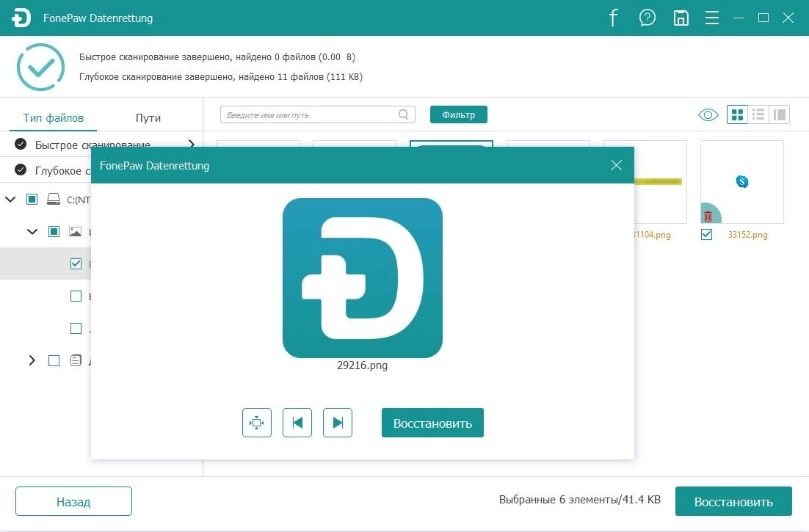The height and width of the screenshot is (532, 809).
Task: Check the unchecked box just above the document row
Action: pos(76,329)
